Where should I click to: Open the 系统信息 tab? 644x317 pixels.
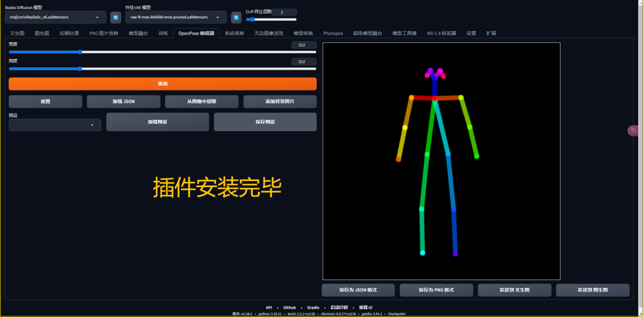pyautogui.click(x=234, y=33)
